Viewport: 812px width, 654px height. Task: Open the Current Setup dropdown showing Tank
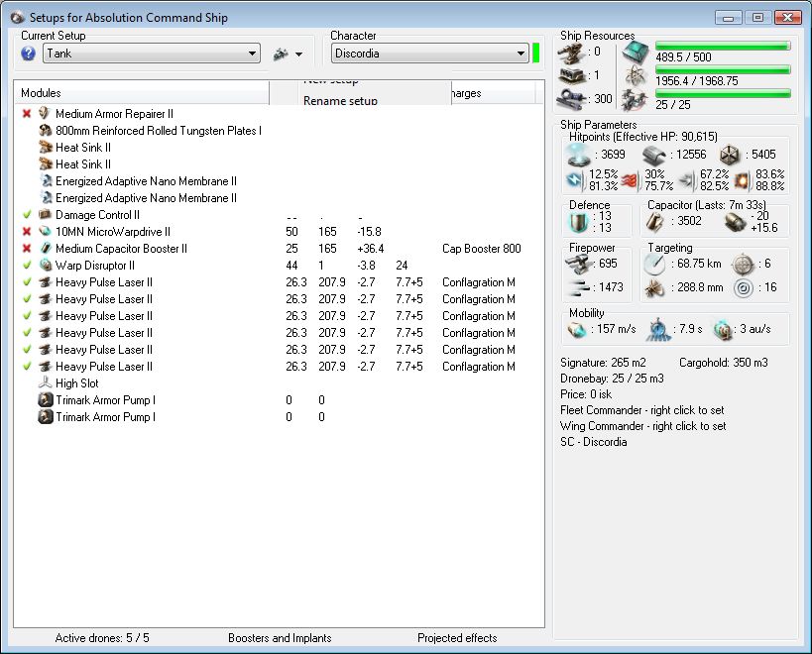coord(151,54)
